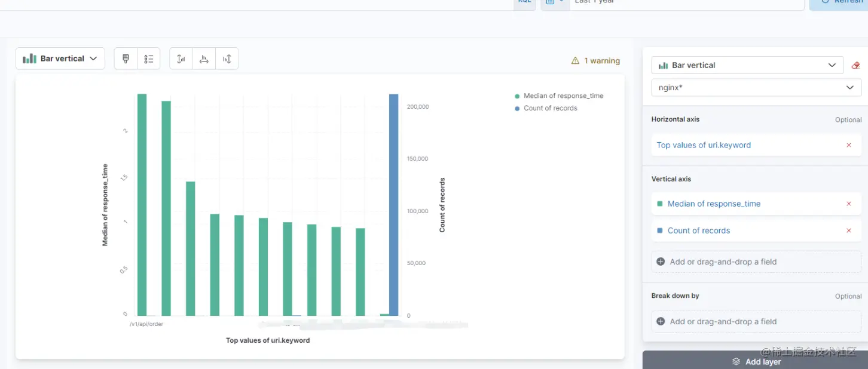Click the 200,000 right axis tick label

click(x=418, y=107)
